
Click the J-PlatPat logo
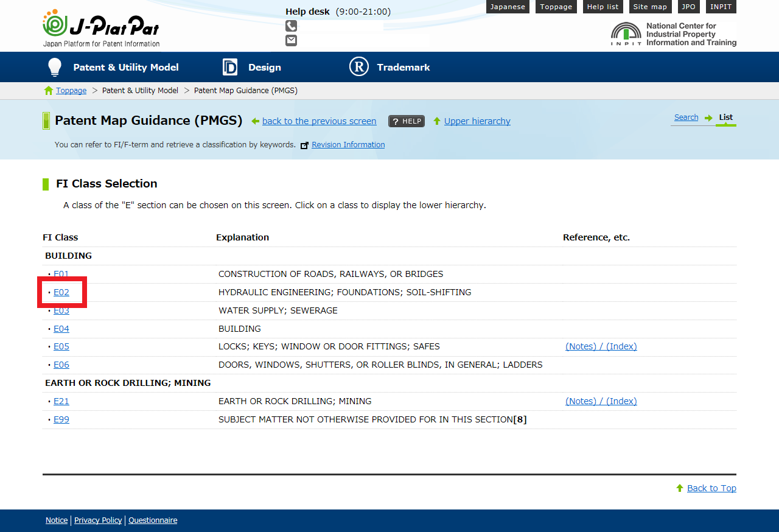click(x=101, y=28)
